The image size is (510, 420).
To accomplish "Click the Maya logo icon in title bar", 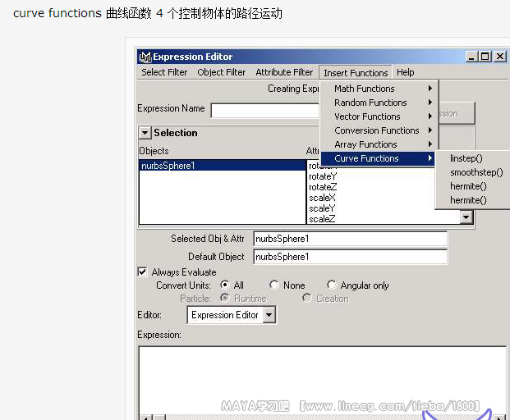I will coord(145,57).
